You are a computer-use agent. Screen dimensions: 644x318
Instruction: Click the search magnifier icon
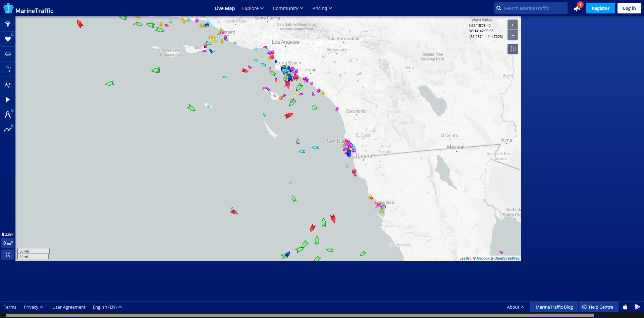[499, 8]
